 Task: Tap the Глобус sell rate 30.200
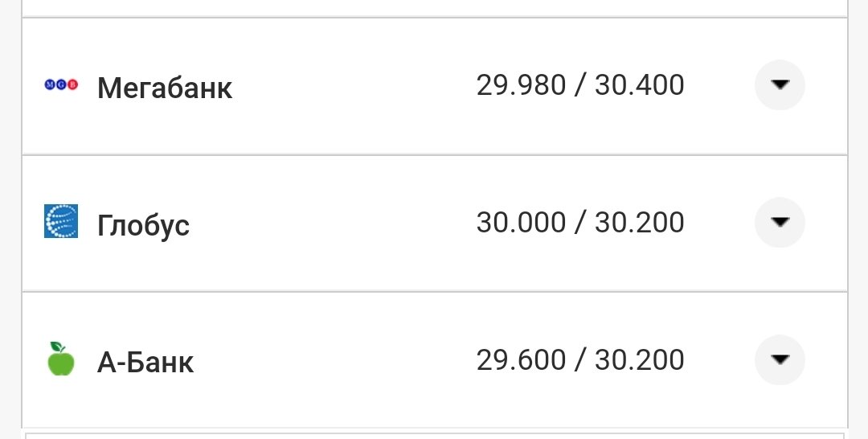(640, 222)
